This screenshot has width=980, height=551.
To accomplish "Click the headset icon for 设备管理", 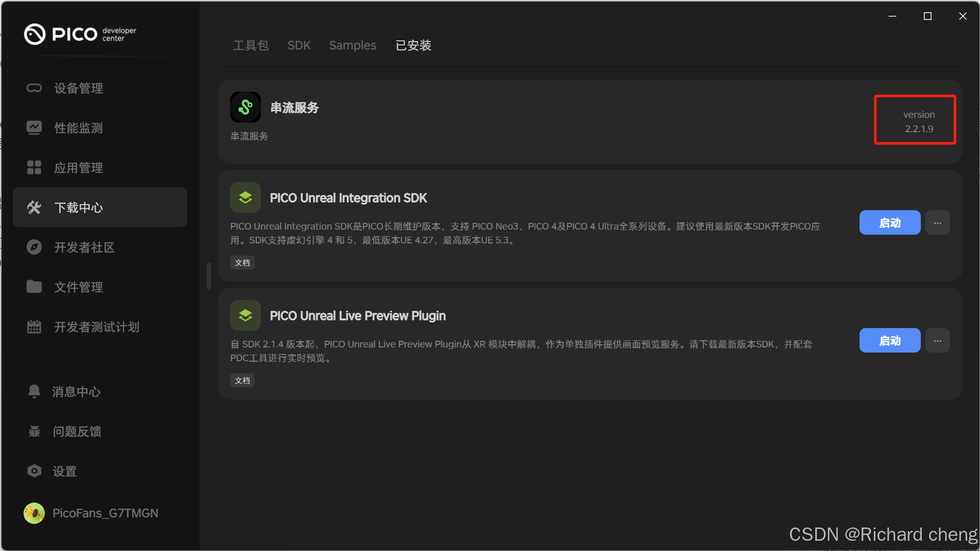I will click(34, 88).
